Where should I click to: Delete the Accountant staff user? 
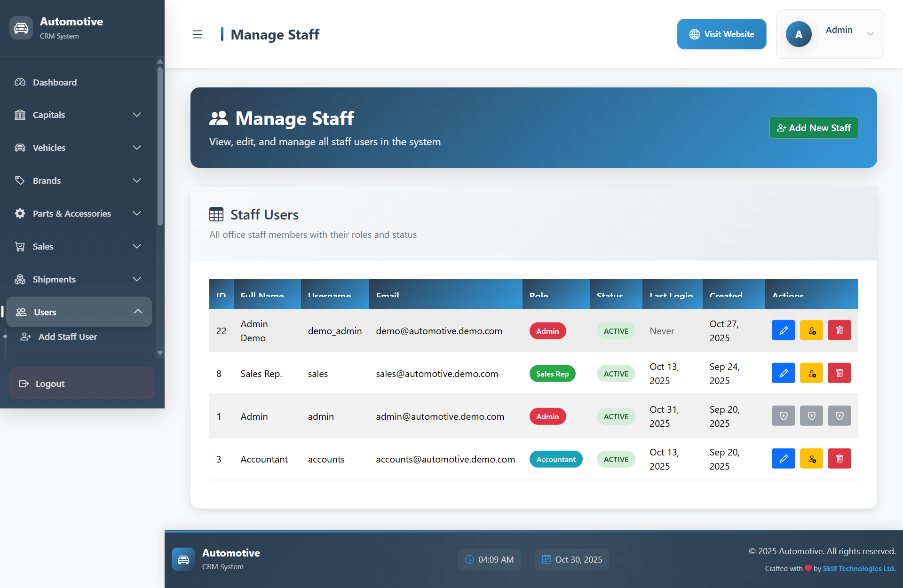(839, 459)
